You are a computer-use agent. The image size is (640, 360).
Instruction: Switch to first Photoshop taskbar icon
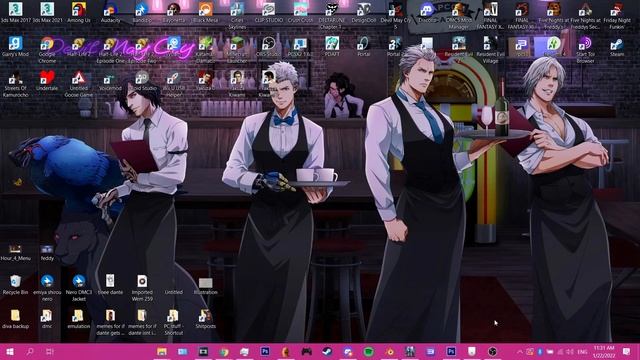click(x=265, y=351)
